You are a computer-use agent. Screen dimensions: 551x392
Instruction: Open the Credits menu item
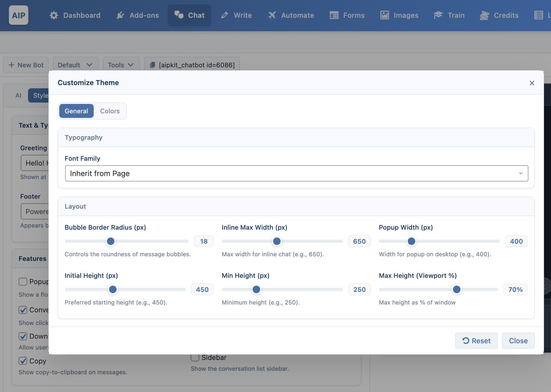point(499,15)
